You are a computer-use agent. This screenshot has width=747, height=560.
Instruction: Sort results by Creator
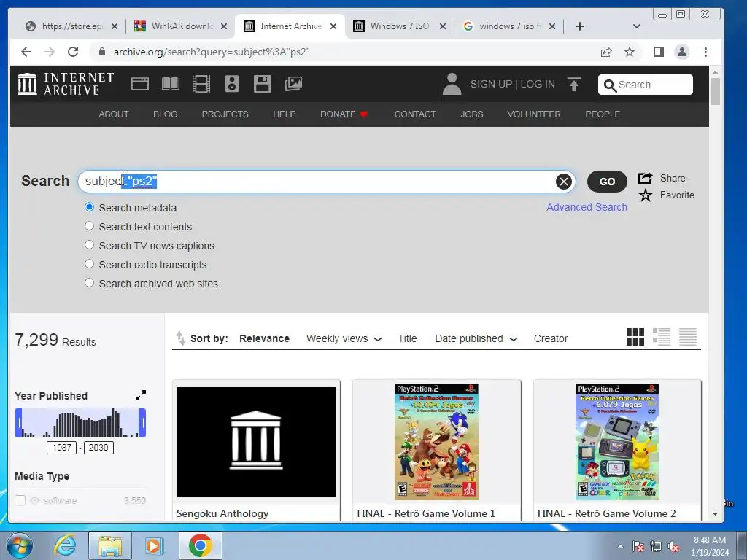(x=551, y=338)
